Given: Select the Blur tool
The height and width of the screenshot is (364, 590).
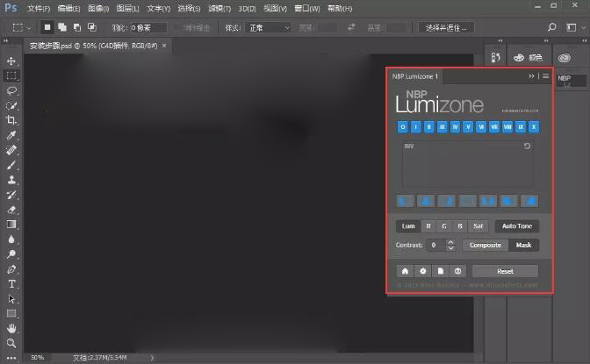Looking at the screenshot, I should (x=11, y=239).
